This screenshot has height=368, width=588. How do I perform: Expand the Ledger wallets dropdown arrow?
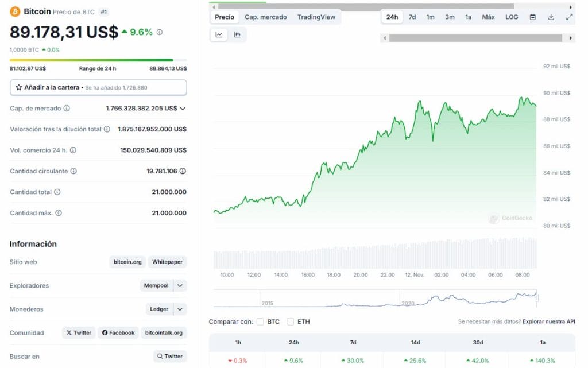point(180,309)
